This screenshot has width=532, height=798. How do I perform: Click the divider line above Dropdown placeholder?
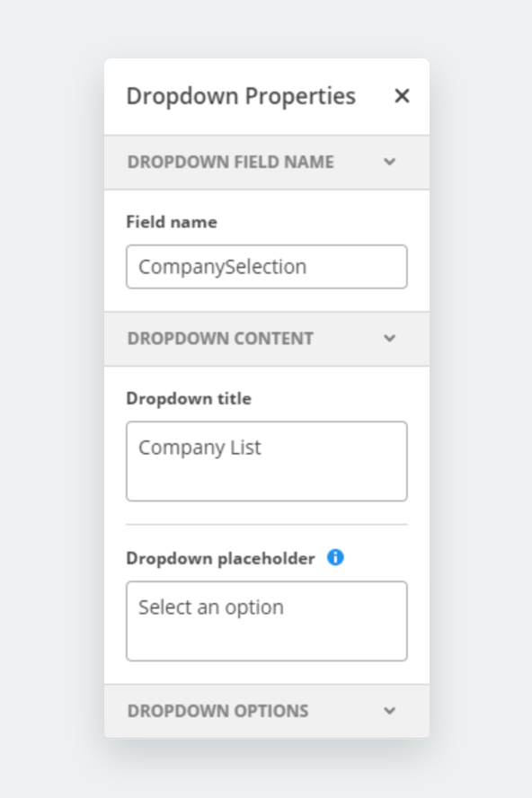click(267, 524)
